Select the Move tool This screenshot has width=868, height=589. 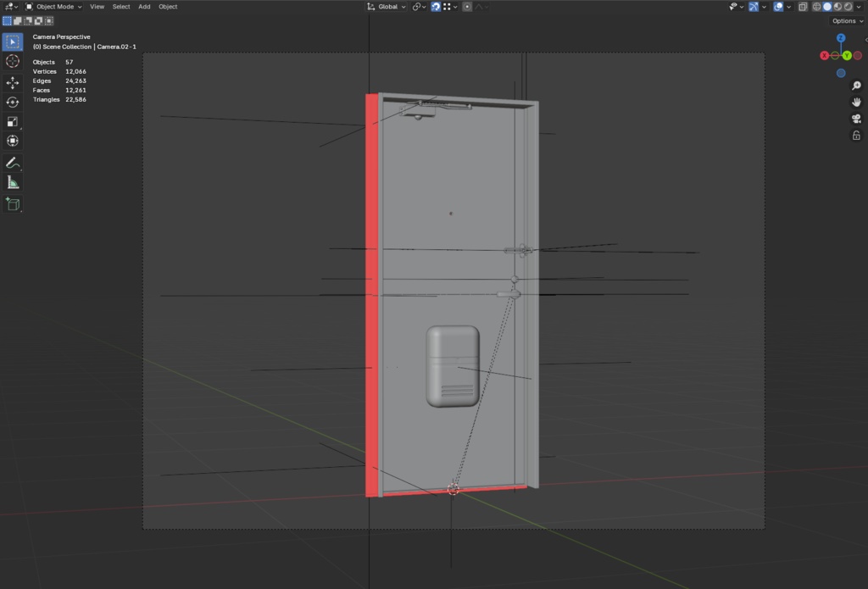(12, 83)
